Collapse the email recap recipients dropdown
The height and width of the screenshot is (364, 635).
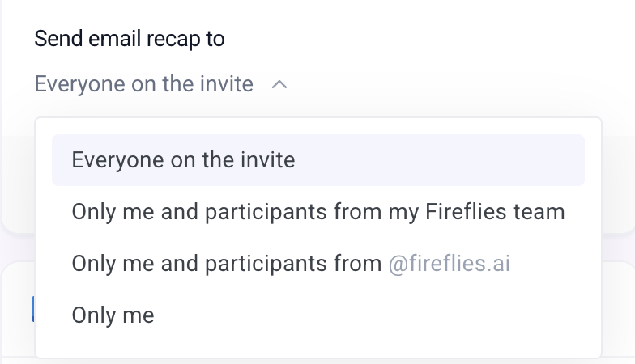tap(279, 84)
